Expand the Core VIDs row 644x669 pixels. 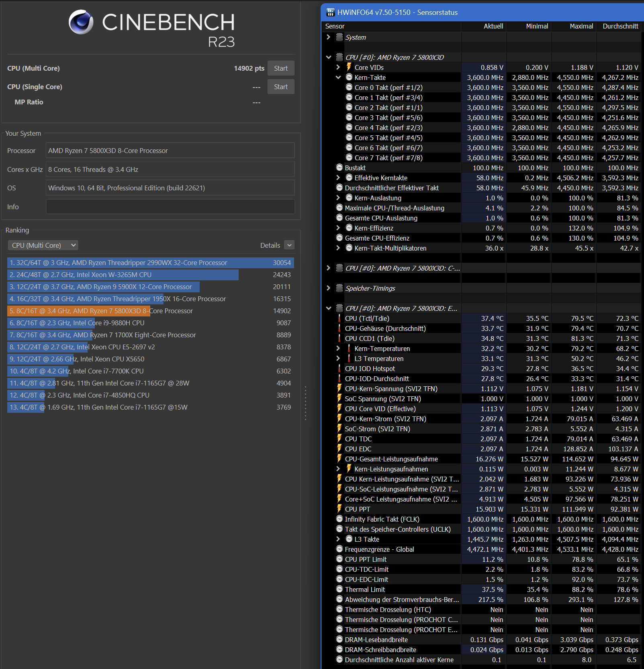click(338, 67)
